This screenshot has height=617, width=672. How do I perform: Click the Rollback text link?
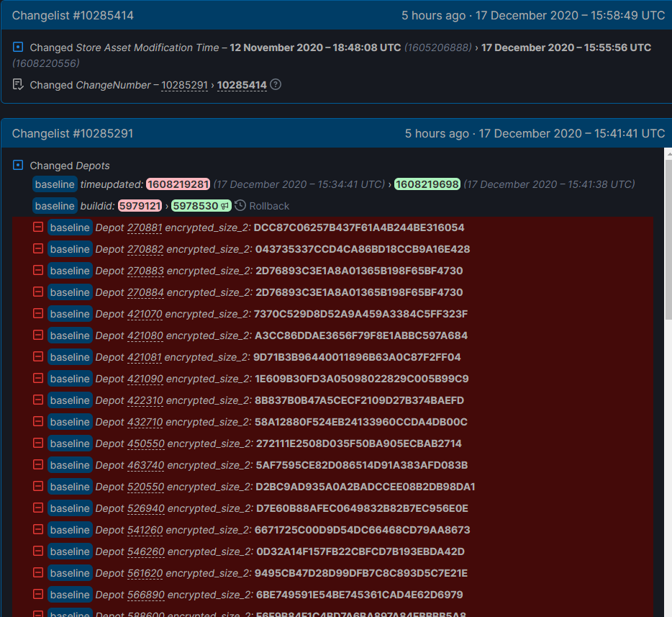269,206
